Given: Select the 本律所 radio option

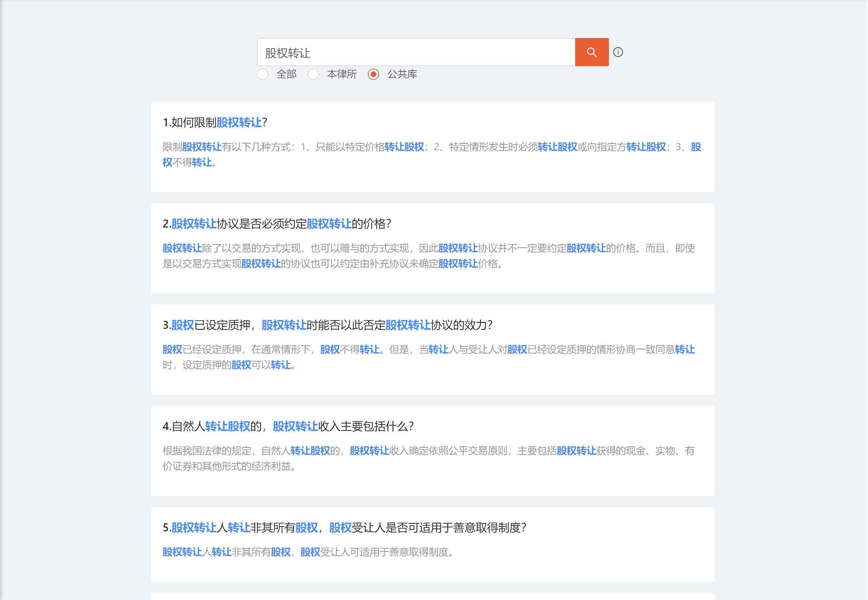Looking at the screenshot, I should (x=313, y=74).
